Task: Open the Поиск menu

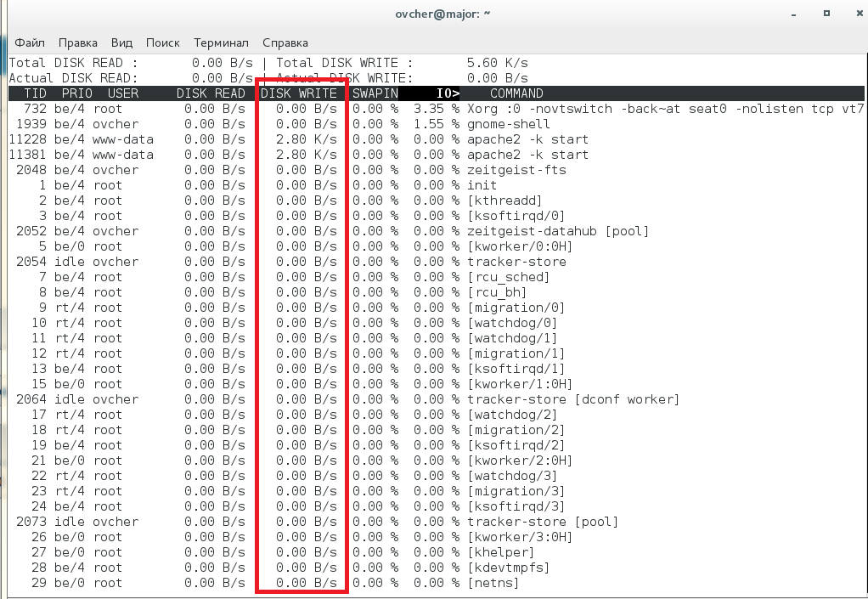Action: pyautogui.click(x=163, y=42)
